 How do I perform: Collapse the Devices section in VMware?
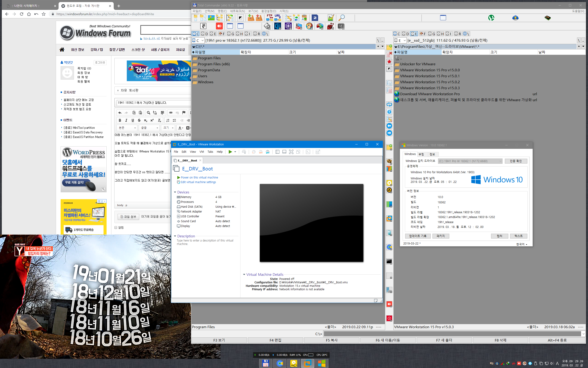[175, 192]
